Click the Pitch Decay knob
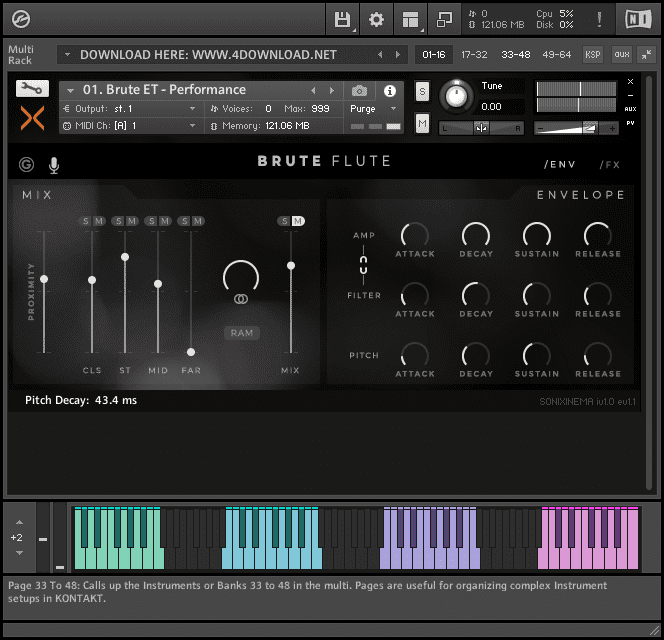The width and height of the screenshot is (664, 640). (476, 355)
